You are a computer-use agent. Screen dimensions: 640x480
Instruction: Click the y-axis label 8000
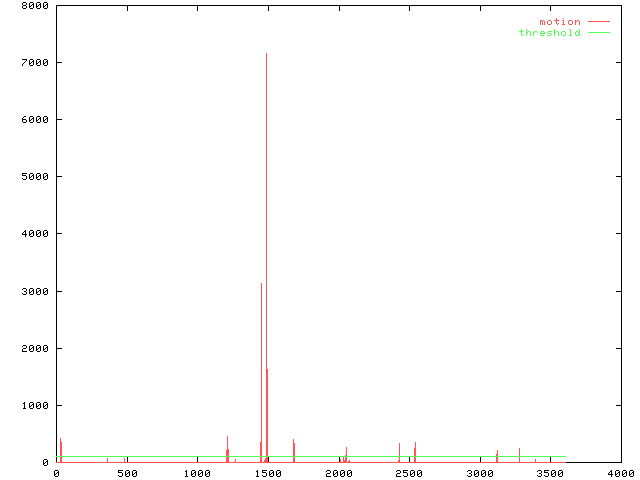point(35,6)
